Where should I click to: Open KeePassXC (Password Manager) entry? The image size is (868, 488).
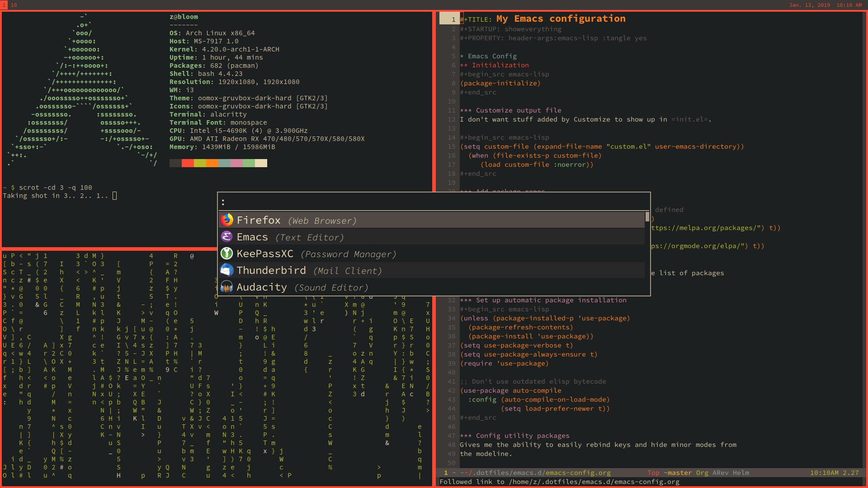[432, 253]
